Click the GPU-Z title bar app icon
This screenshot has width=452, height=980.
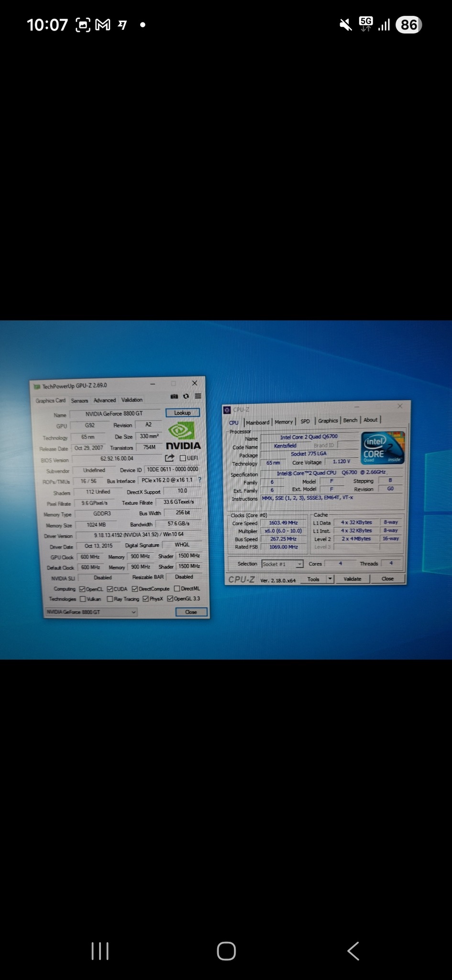[x=37, y=387]
